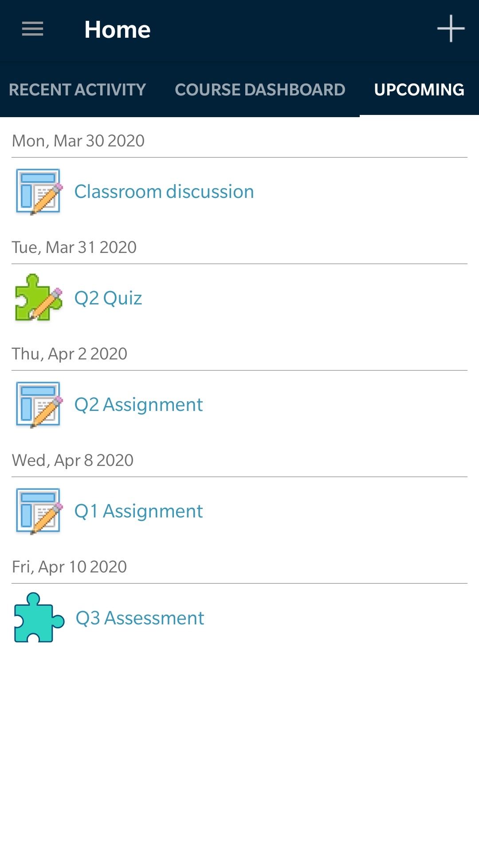Viewport: 479px width, 868px height.
Task: Click the Q2 Assignment document icon
Action: [x=39, y=405]
